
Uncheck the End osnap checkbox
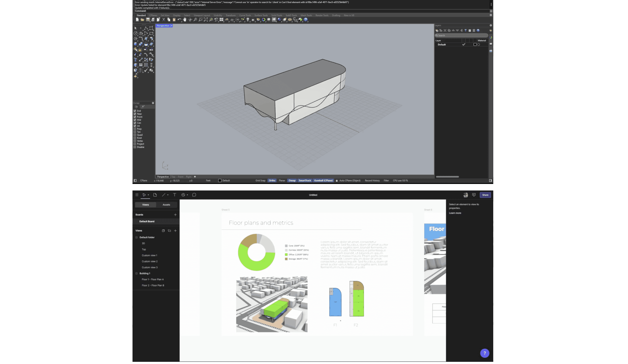pos(135,111)
